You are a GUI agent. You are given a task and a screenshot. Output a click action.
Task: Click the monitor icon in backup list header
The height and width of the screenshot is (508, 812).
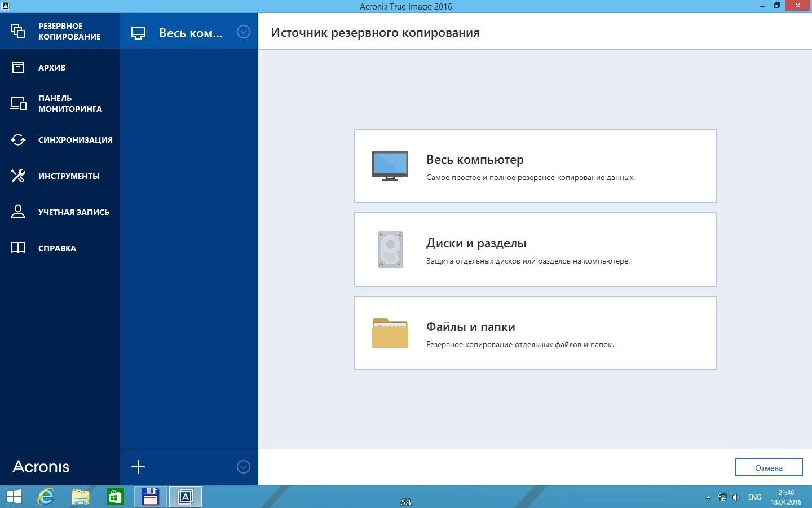[138, 33]
